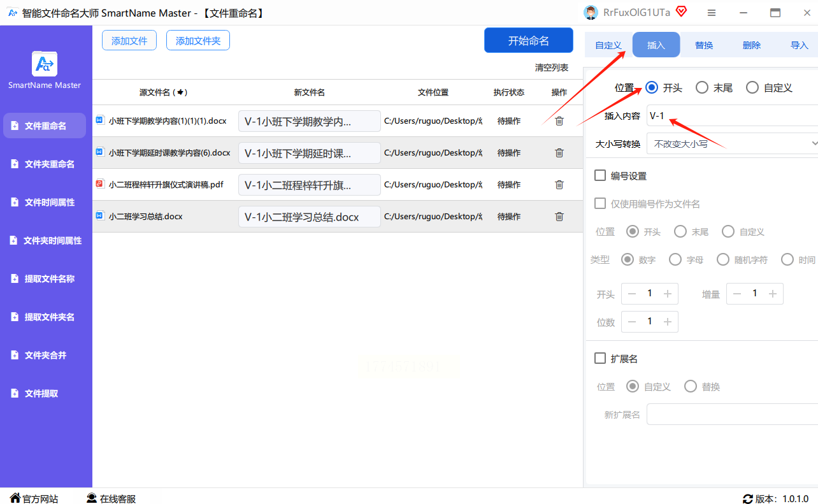Enable the 编号设置 checkbox
This screenshot has height=504, width=818.
click(599, 175)
